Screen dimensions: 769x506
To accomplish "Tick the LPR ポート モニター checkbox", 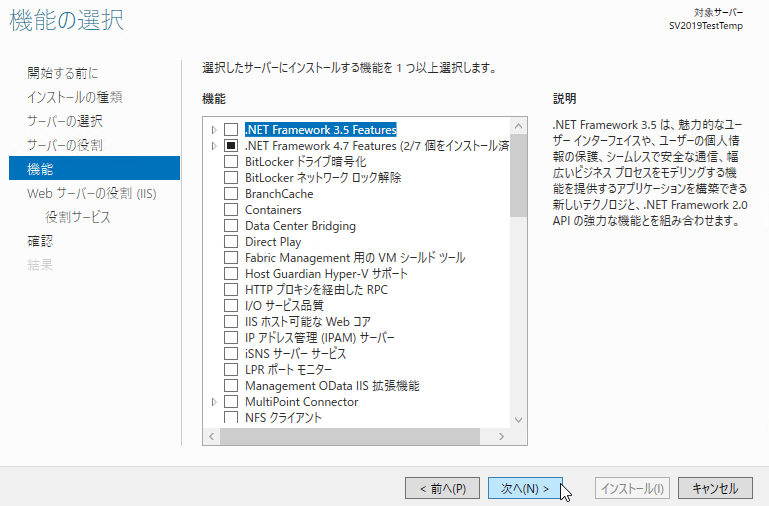I will coord(231,370).
